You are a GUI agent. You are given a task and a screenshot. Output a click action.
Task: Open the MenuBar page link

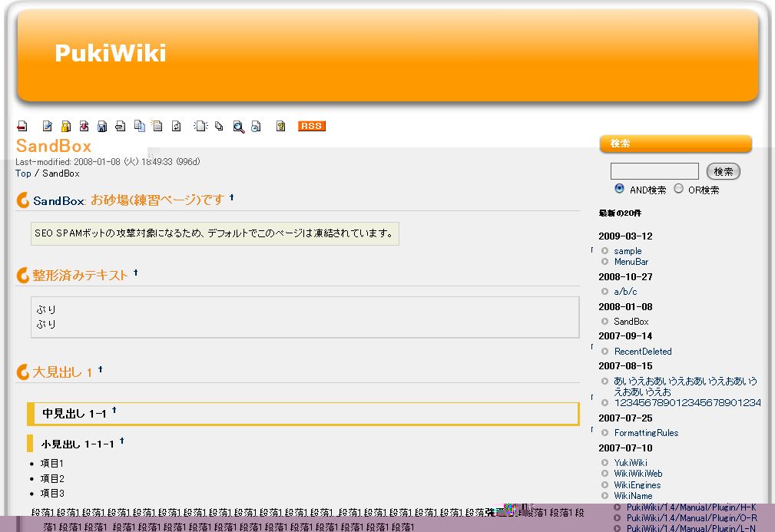click(631, 262)
